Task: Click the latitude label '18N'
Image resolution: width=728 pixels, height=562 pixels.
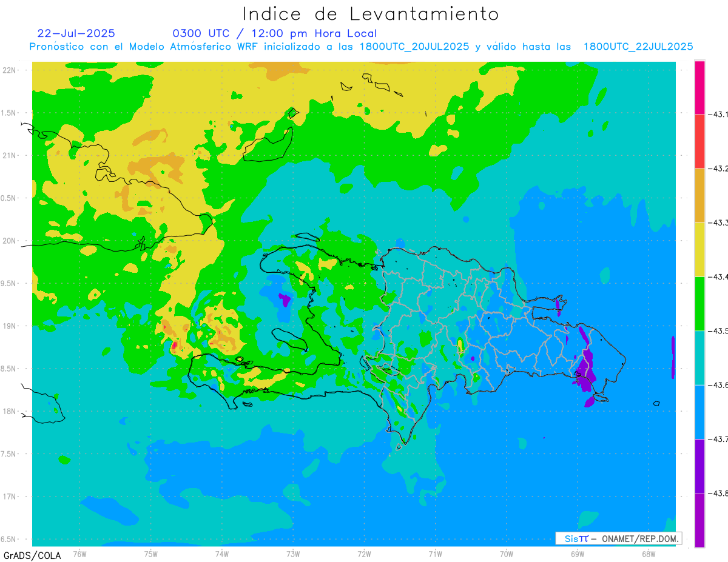Action: [x=10, y=411]
